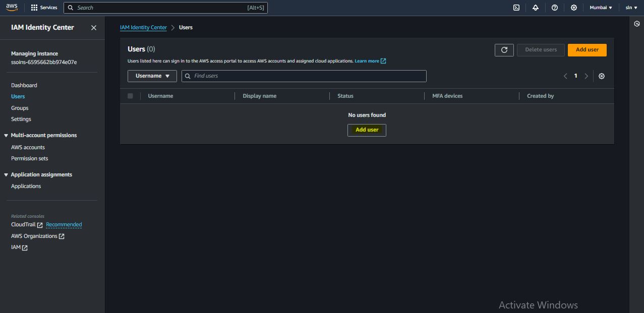Navigate to Permission sets in sidebar
644x313 pixels.
point(29,158)
